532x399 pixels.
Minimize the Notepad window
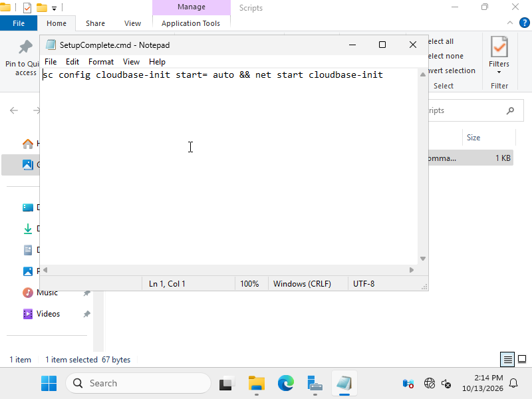[x=352, y=45]
